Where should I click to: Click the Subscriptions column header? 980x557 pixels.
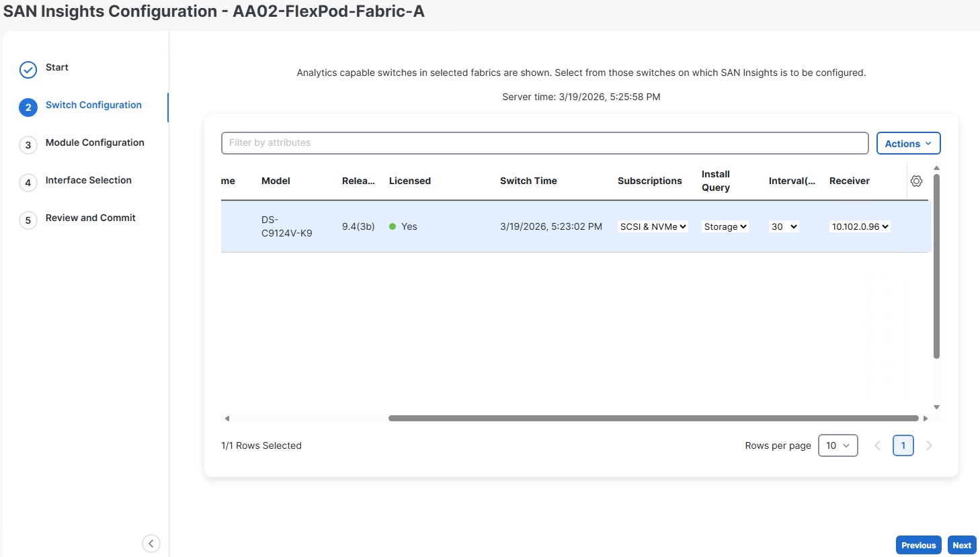650,181
